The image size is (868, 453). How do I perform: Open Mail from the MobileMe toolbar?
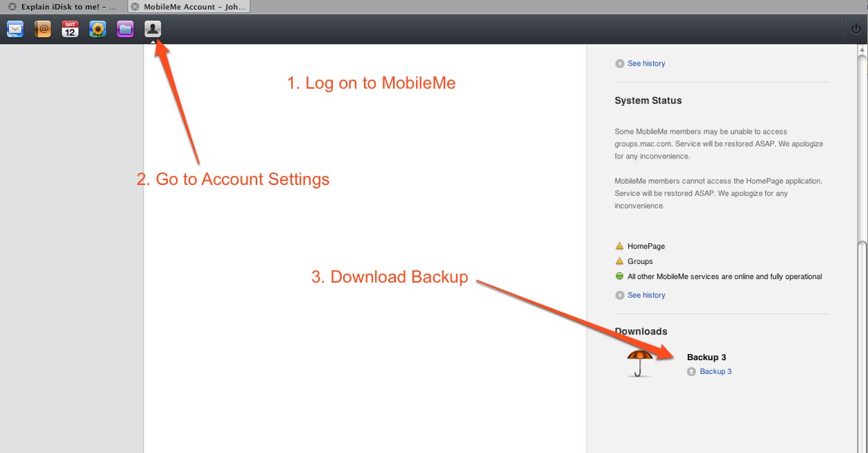(15, 28)
